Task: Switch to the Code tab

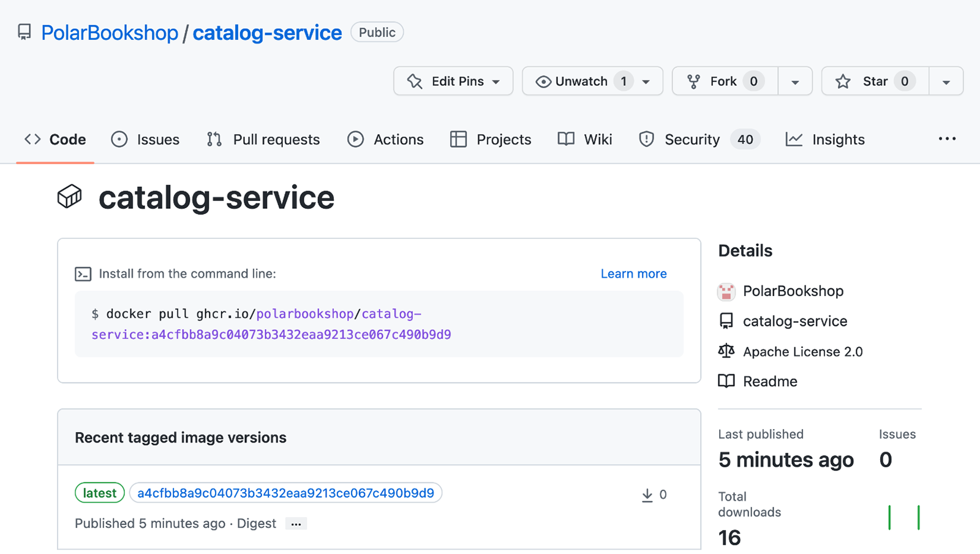Action: pos(55,140)
